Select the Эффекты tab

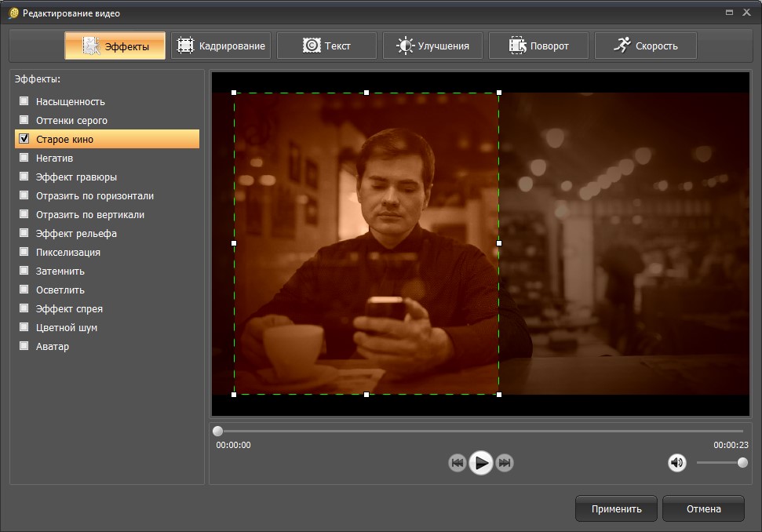pos(115,46)
